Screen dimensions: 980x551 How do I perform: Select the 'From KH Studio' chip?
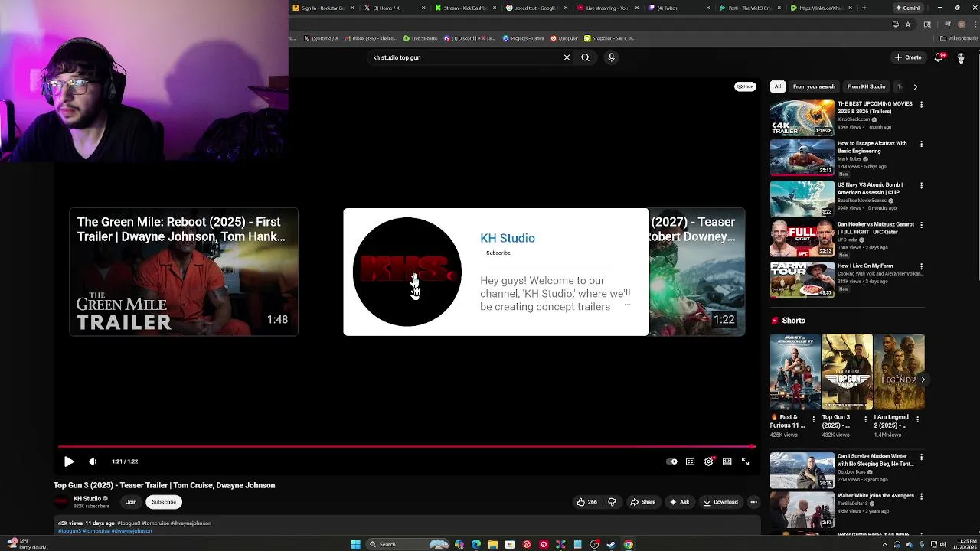click(866, 86)
